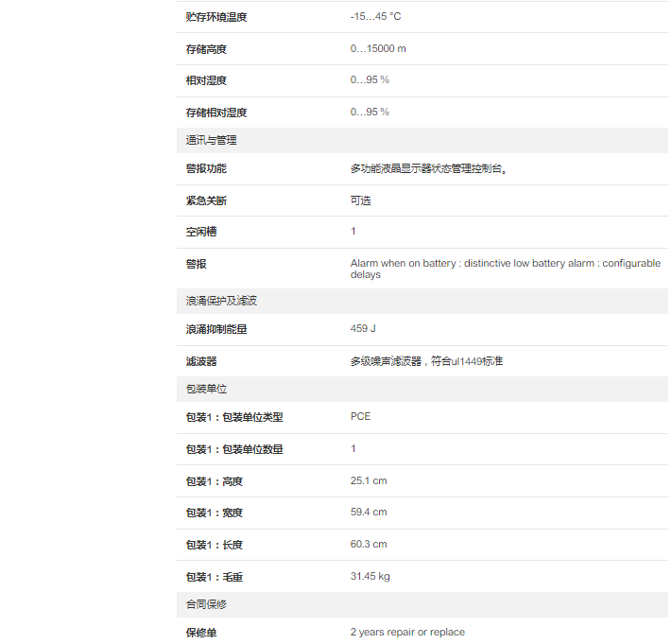672x644 pixels.
Task: Select the -15…45 °C temperature value
Action: (x=375, y=17)
